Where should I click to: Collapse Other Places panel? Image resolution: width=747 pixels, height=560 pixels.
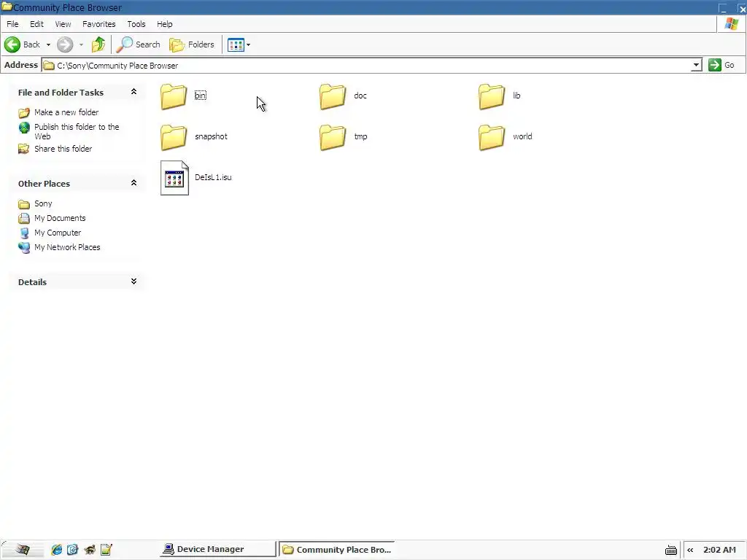[134, 183]
